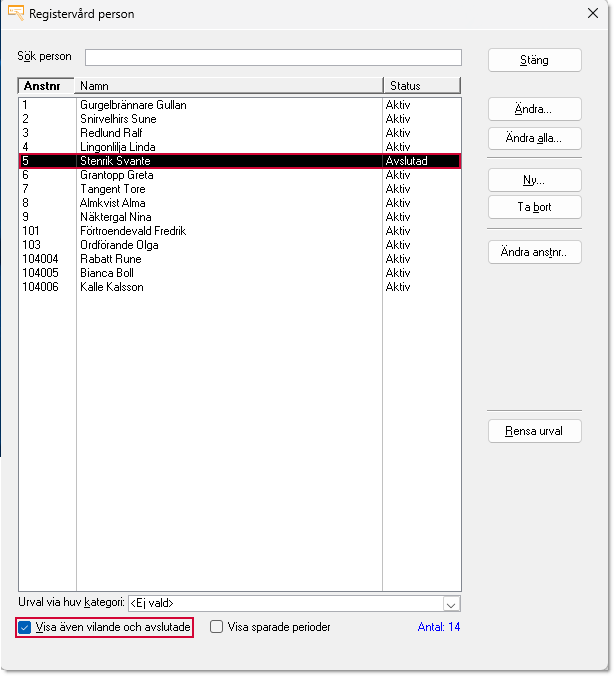Open the Ändra... dialog
Screen dimensions: 614x676
[534, 109]
